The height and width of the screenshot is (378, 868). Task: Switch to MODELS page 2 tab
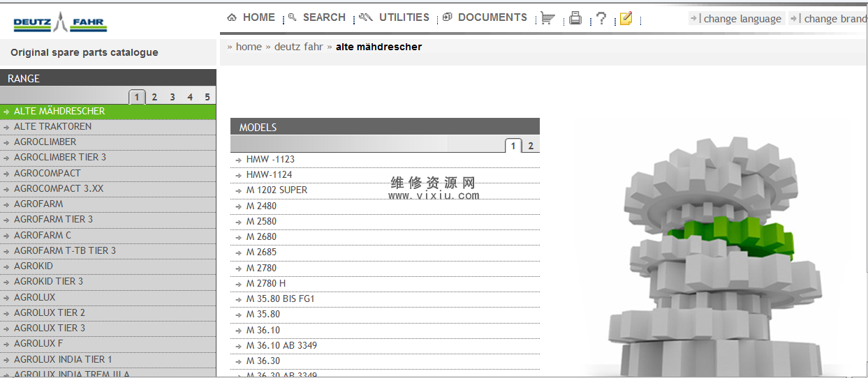click(x=531, y=146)
